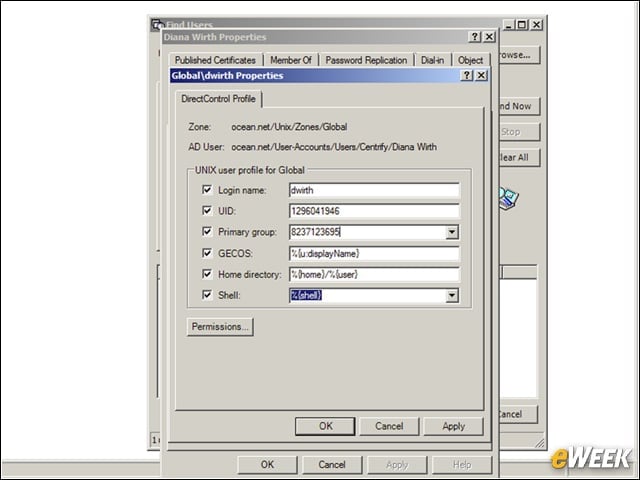
Task: Open the Member Of tab
Action: [x=291, y=60]
